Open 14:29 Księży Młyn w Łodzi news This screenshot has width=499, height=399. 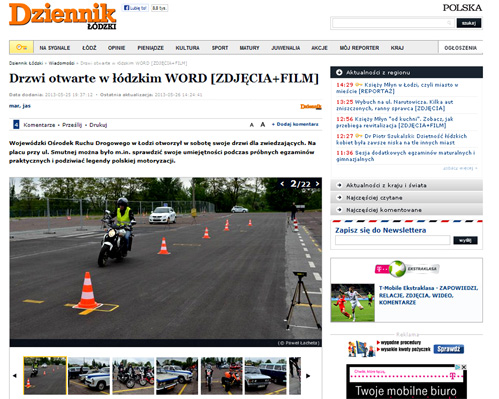[397, 88]
